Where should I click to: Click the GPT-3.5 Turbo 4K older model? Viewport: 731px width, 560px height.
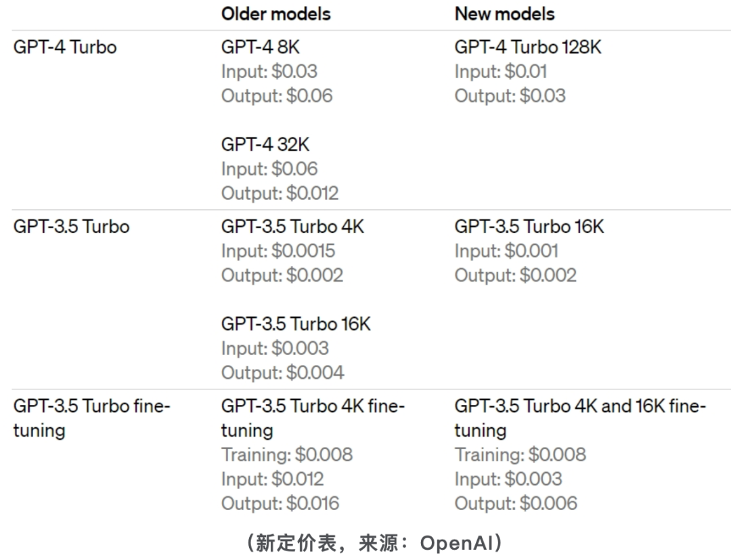[292, 227]
